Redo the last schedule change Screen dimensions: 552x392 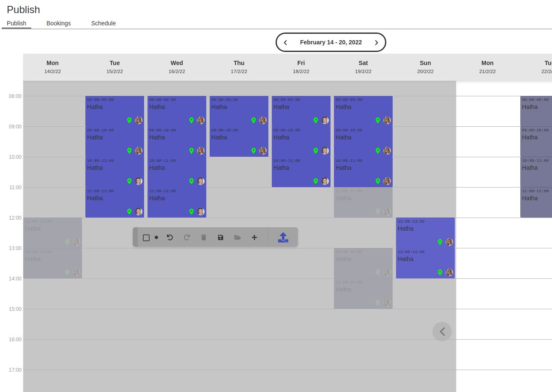(187, 237)
